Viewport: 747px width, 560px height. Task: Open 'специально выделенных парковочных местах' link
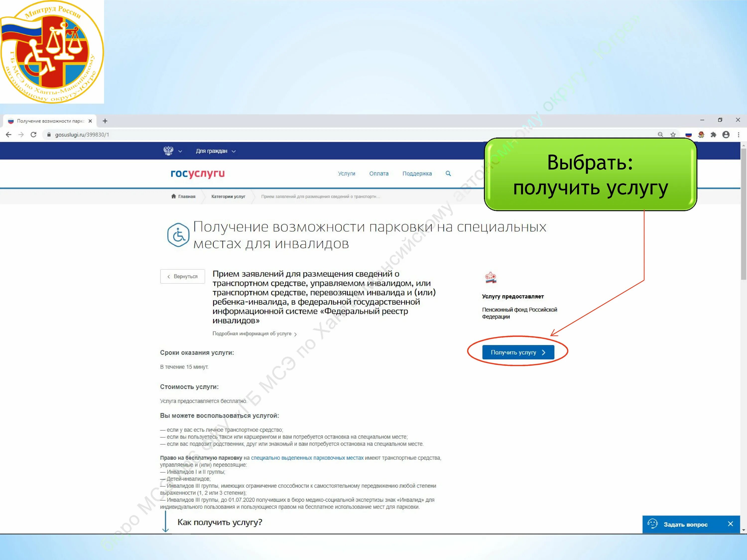tap(307, 458)
